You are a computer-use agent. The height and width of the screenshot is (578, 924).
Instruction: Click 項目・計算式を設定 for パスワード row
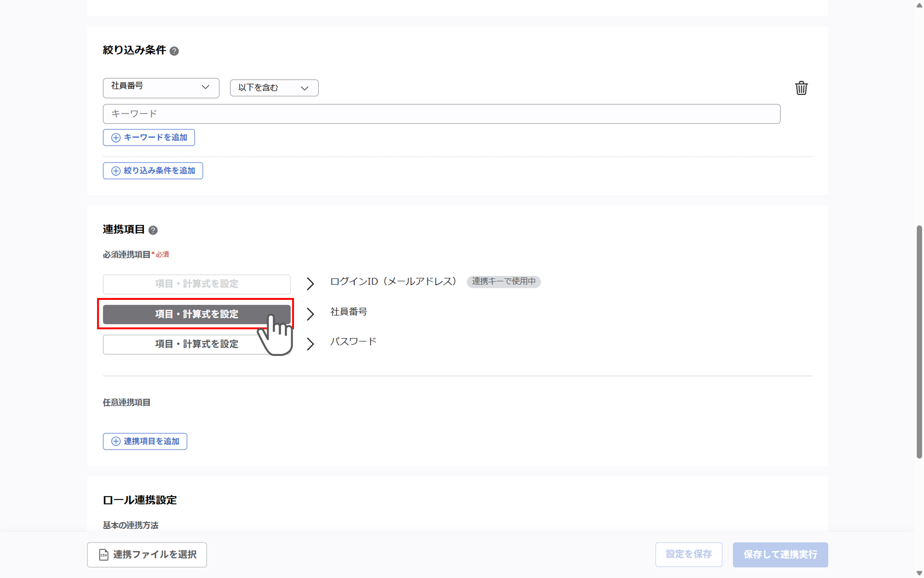point(197,344)
